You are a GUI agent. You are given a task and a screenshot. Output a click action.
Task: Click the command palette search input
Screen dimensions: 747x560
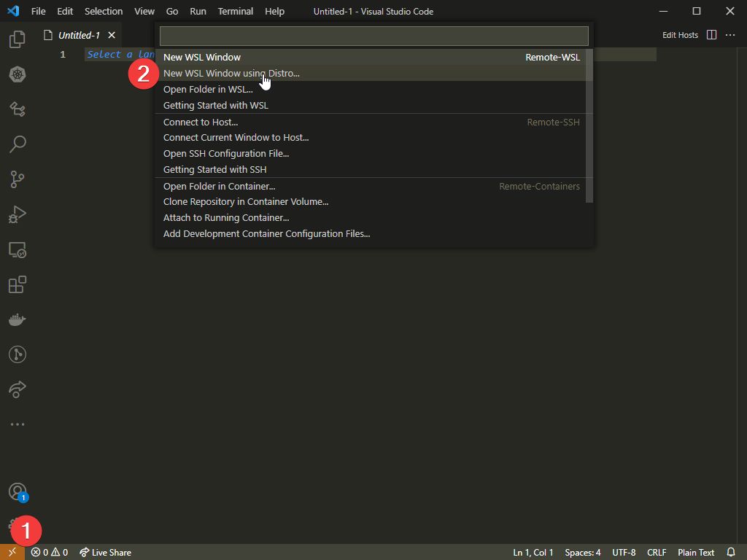[374, 36]
